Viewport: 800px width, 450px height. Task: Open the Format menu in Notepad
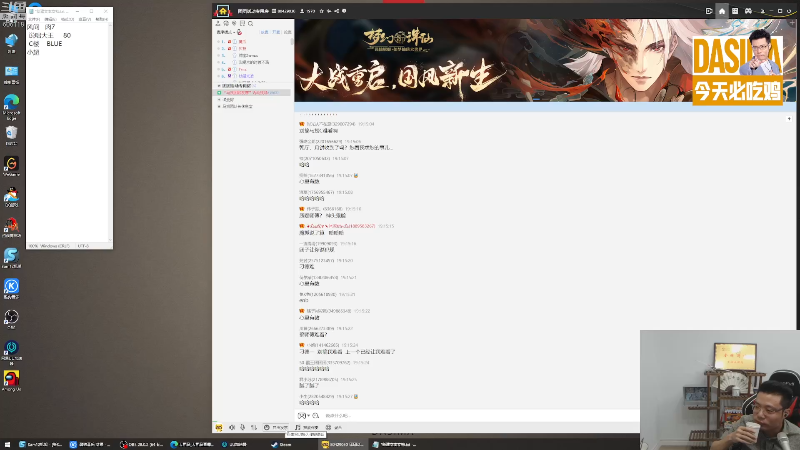coord(67,19)
